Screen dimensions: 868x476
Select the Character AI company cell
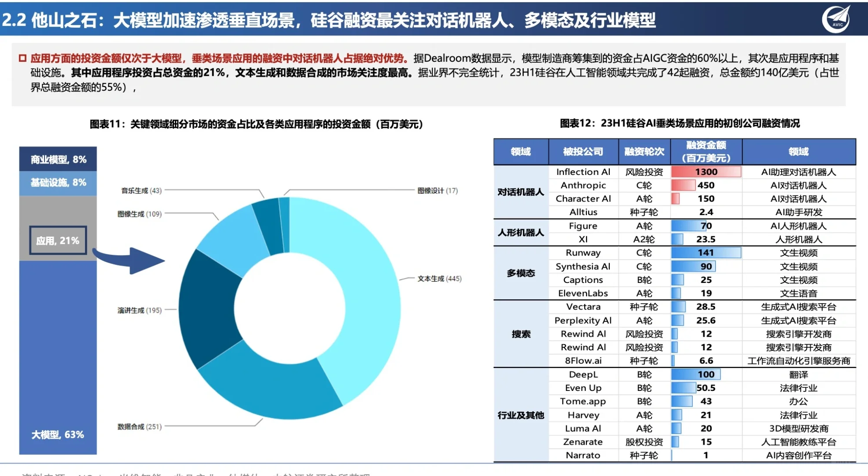point(583,199)
